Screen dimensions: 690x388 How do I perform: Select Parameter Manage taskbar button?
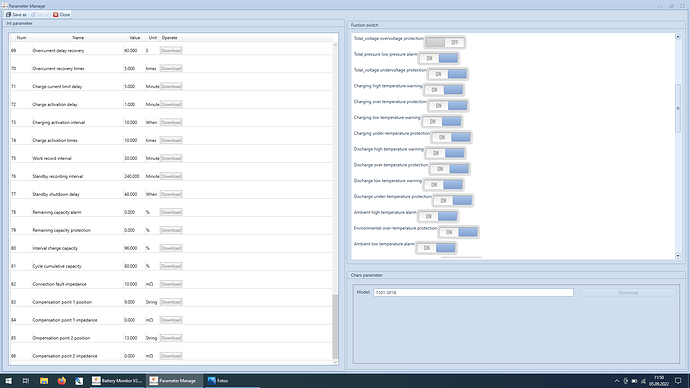click(x=175, y=381)
